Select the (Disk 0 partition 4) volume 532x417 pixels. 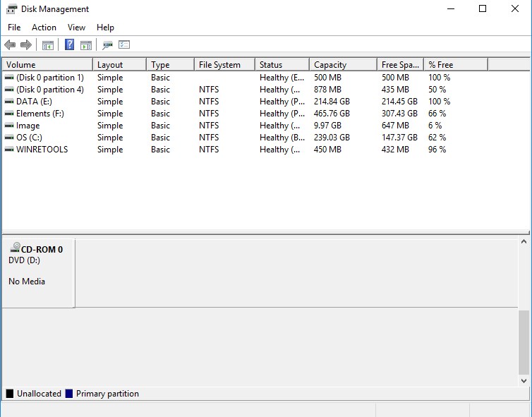coord(50,90)
